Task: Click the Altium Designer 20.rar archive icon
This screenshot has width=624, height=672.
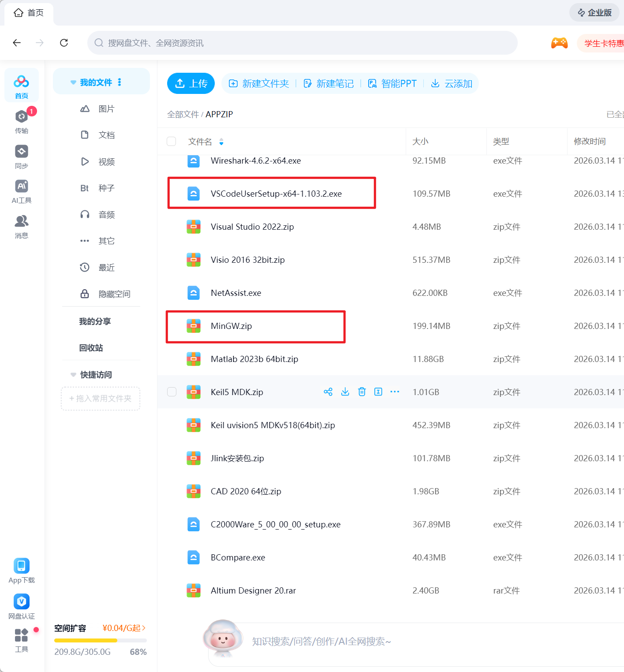Action: pyautogui.click(x=194, y=590)
